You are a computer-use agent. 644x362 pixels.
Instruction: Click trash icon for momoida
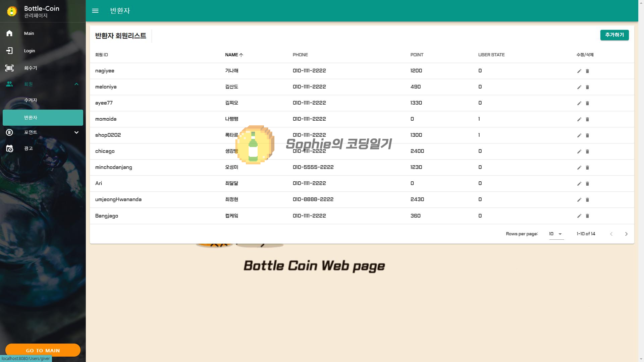coord(587,119)
